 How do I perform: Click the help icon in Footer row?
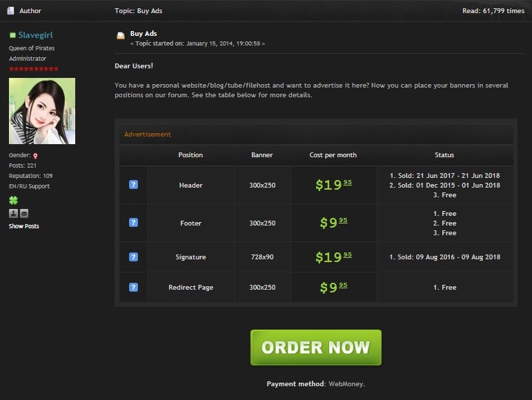point(133,223)
